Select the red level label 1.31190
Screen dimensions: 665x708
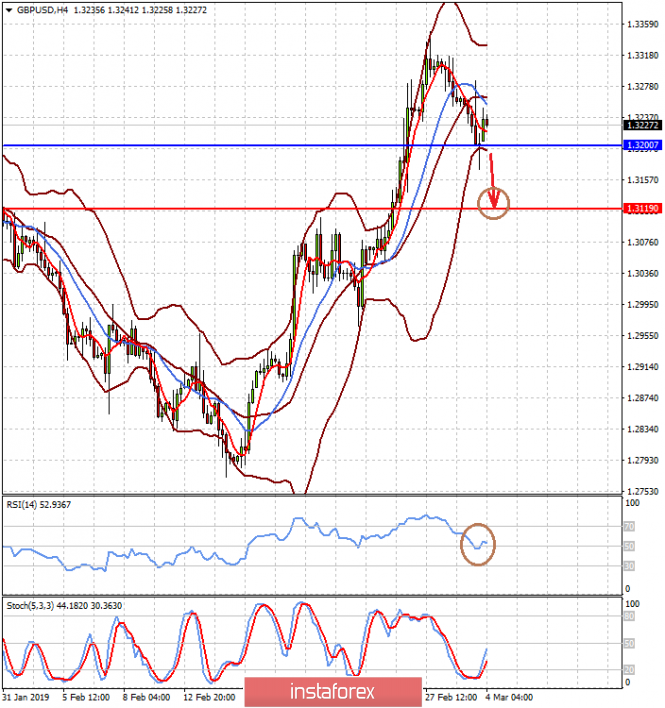(x=643, y=209)
